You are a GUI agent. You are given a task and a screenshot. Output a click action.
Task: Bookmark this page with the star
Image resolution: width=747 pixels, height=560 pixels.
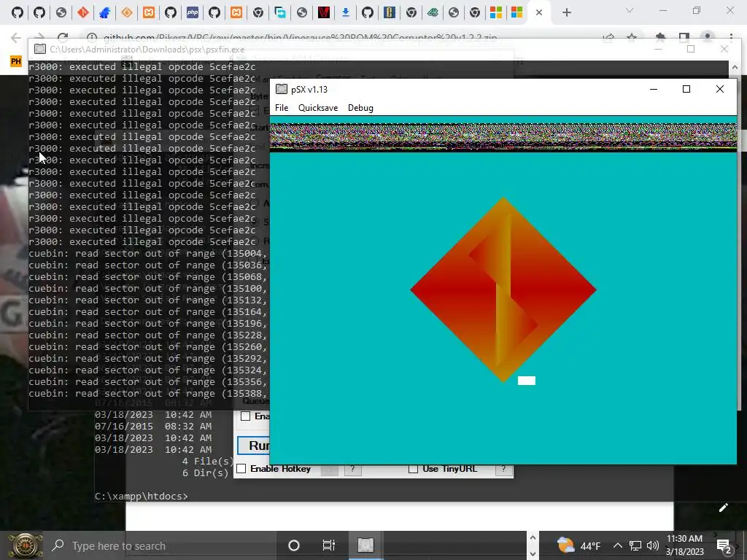[632, 38]
